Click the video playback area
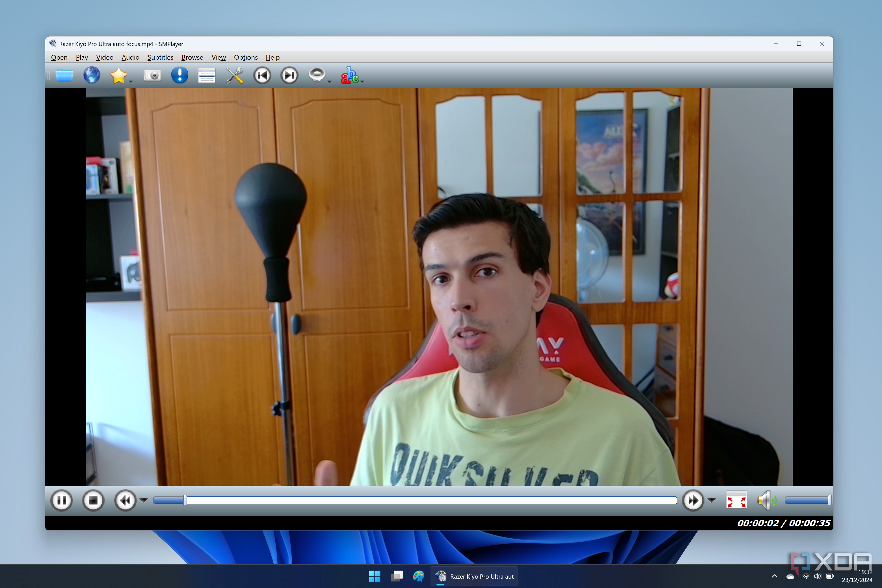 click(x=439, y=287)
